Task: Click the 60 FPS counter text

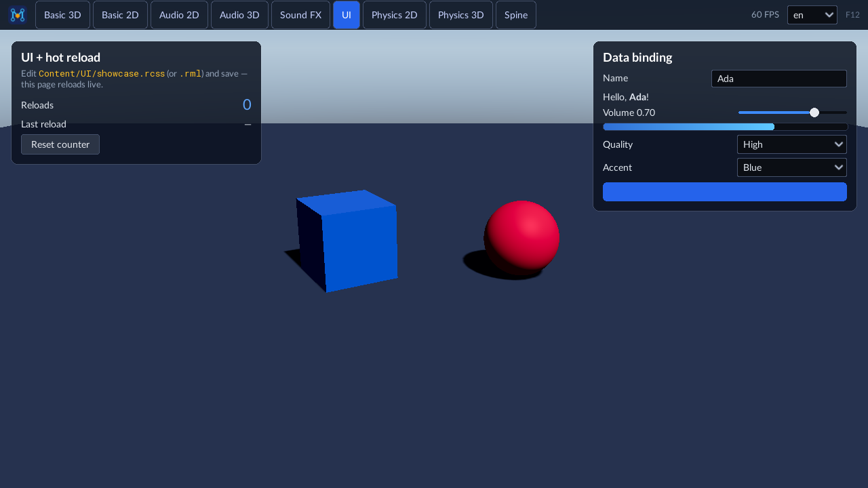Action: (765, 15)
